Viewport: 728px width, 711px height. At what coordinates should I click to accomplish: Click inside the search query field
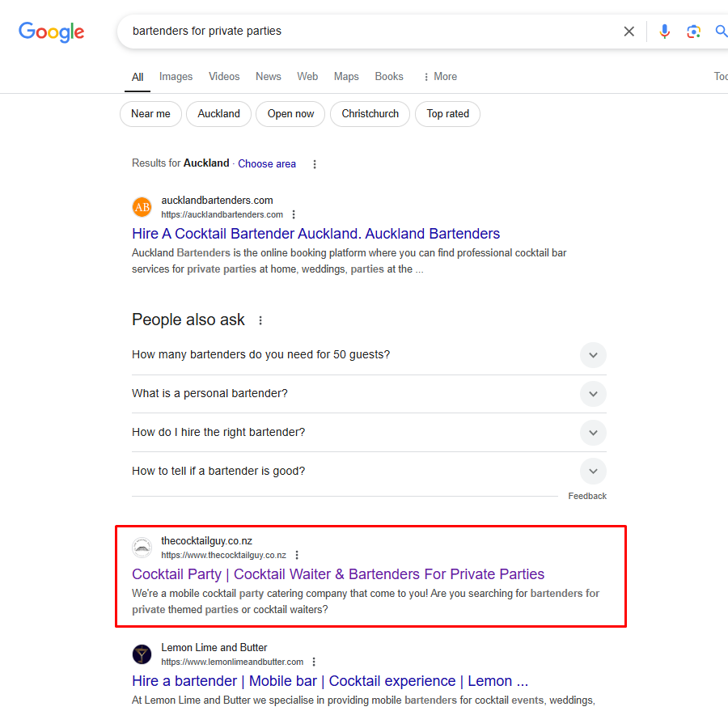coord(371,31)
